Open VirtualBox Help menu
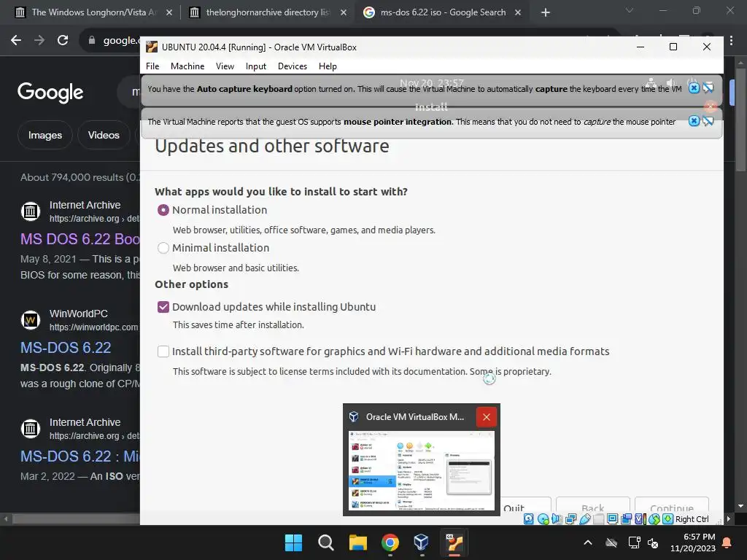 tap(328, 66)
